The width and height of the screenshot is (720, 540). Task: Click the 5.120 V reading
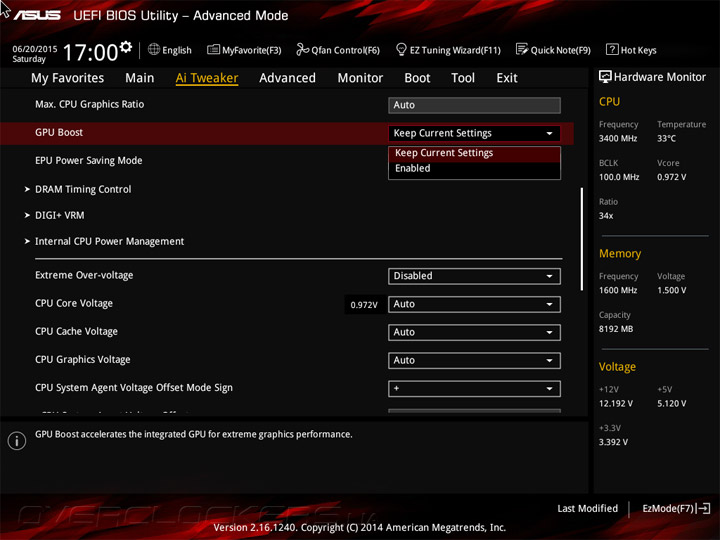(672, 404)
